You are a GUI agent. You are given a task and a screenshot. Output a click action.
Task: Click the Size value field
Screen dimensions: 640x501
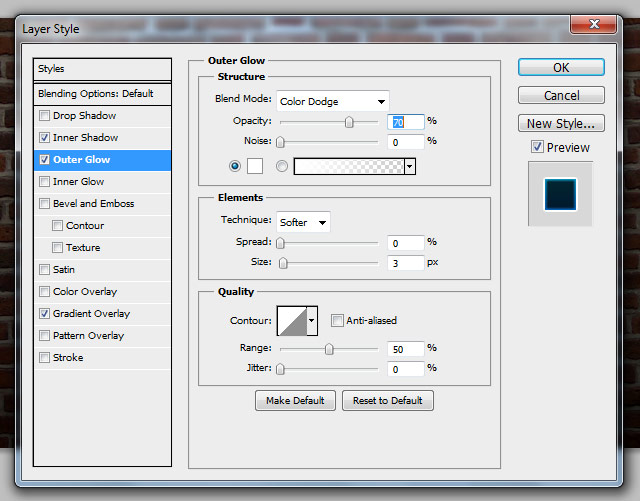coord(406,263)
